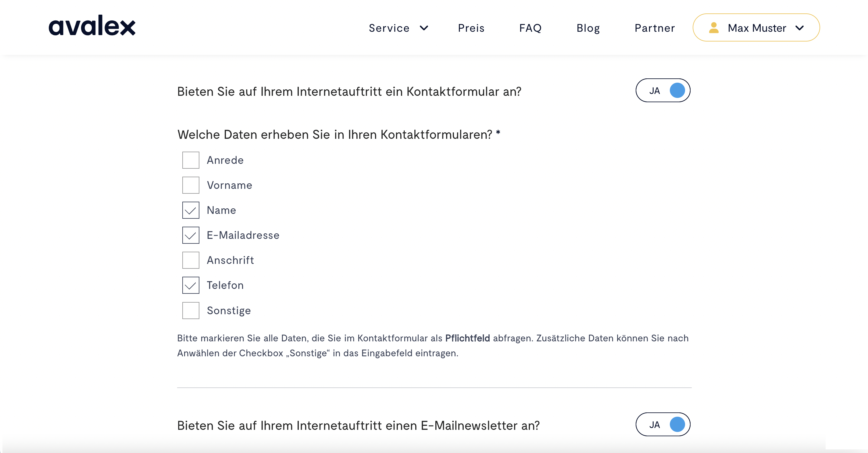Check the Anschrift checkbox

(x=190, y=260)
